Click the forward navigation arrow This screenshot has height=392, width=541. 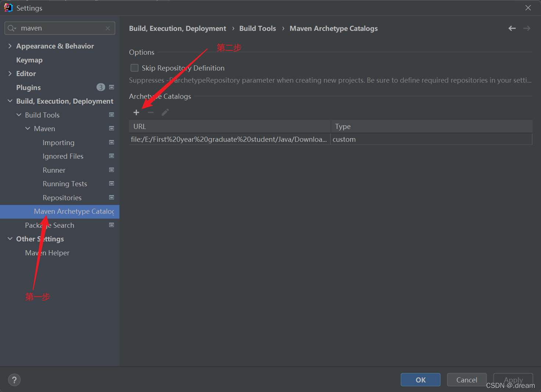(527, 28)
